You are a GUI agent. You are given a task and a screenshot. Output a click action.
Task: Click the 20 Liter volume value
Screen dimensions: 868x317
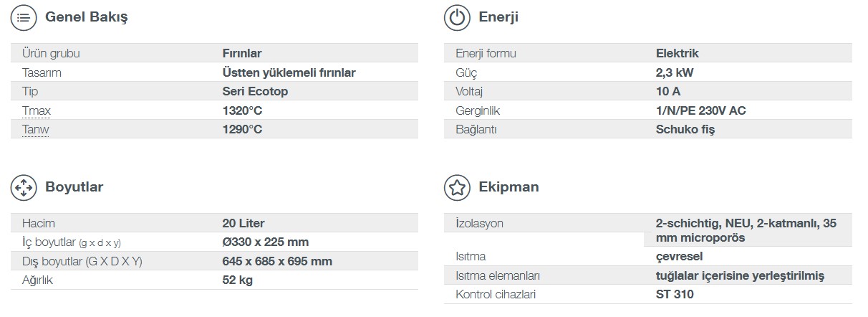point(243,223)
